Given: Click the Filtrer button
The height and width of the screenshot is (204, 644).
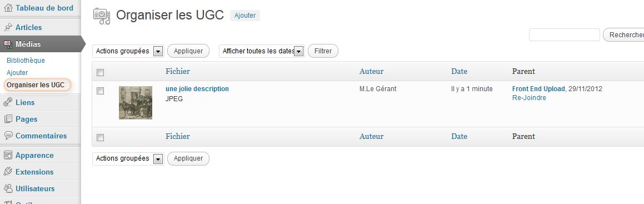Looking at the screenshot, I should [323, 51].
